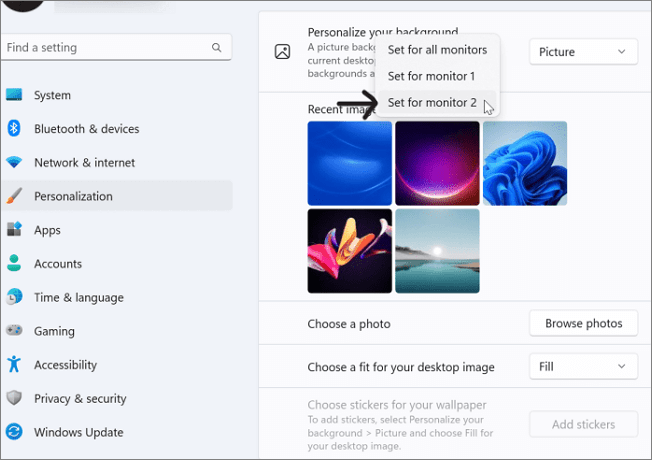
Task: Click Choose stickers for your wallpaper text
Action: tap(397, 405)
